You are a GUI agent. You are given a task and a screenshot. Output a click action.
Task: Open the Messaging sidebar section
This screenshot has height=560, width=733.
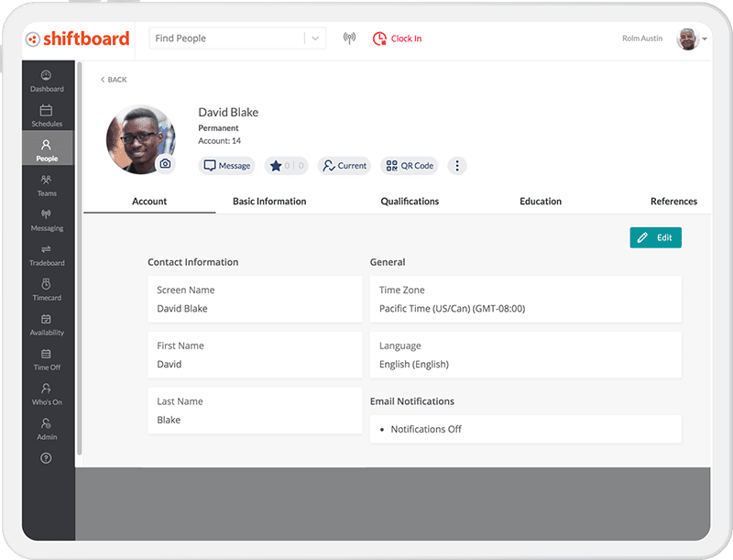(47, 220)
